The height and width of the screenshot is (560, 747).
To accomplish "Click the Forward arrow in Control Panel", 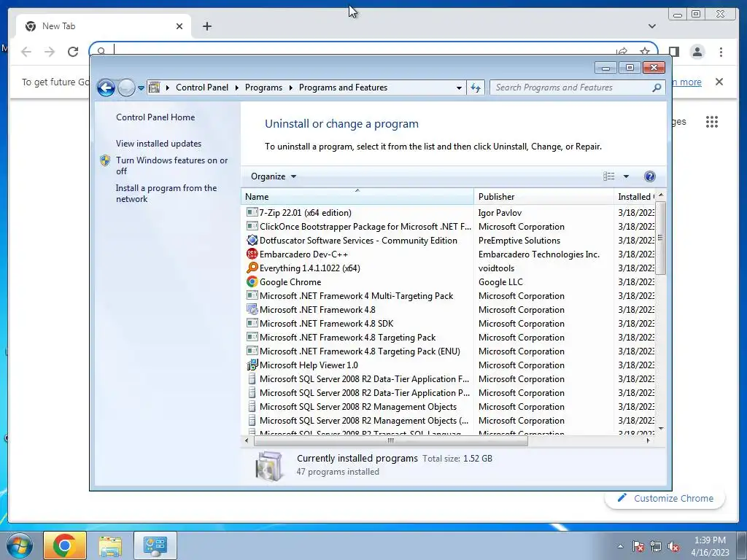I will [126, 88].
